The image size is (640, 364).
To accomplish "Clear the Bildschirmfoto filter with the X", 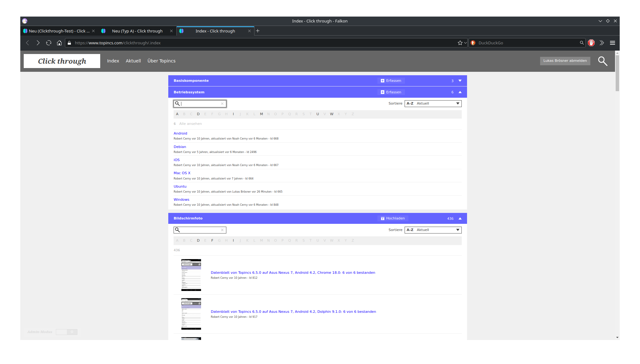I will point(222,230).
